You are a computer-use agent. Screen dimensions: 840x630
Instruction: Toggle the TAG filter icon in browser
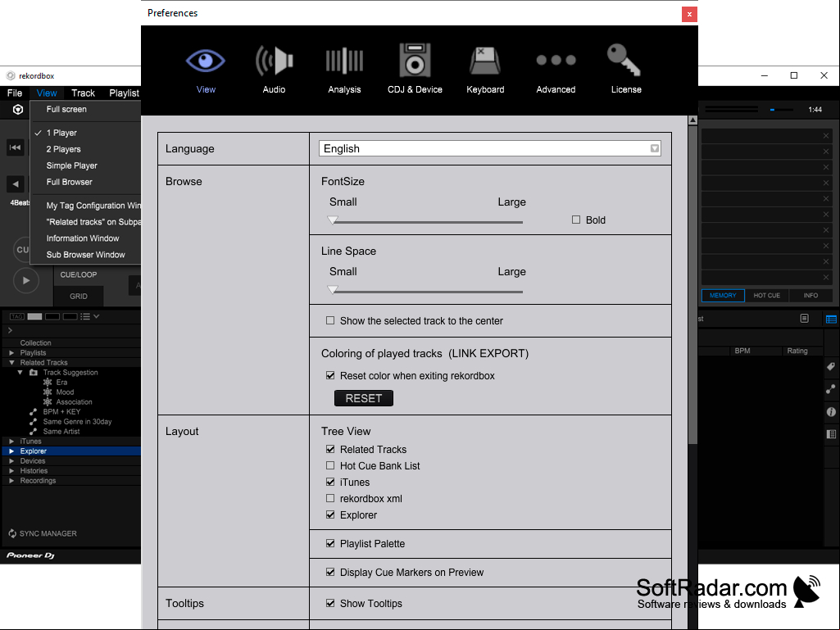[x=16, y=316]
